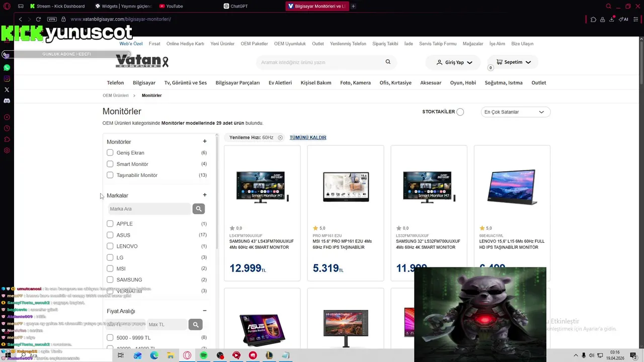
Task: Select the SAMSUNG brand checkbox
Action: pos(110,280)
